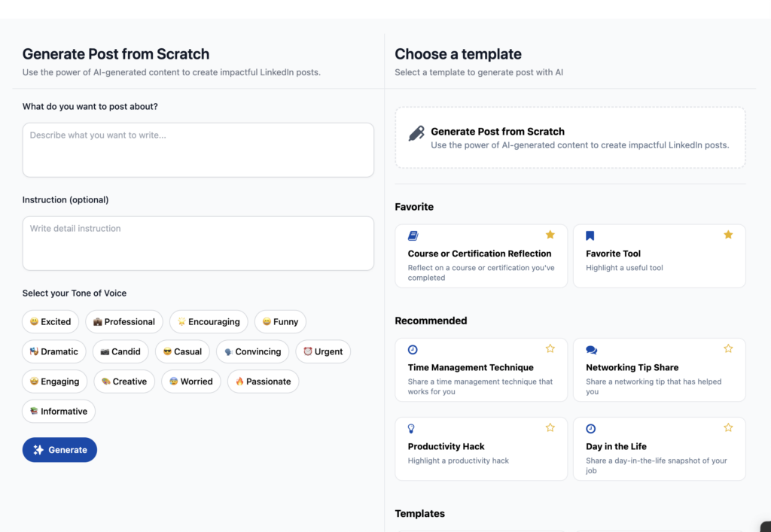Click the chat bubbles icon on Networking Tip Share
The image size is (771, 532).
point(592,348)
